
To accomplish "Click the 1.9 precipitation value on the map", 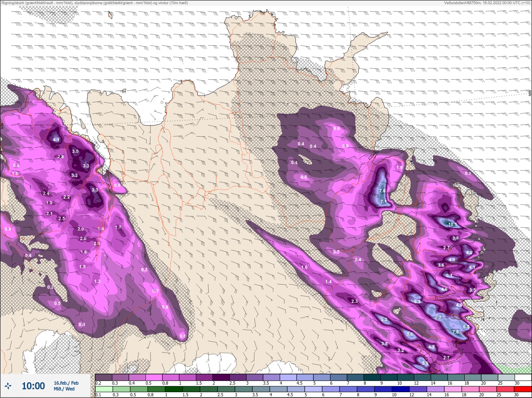I will point(49,203).
